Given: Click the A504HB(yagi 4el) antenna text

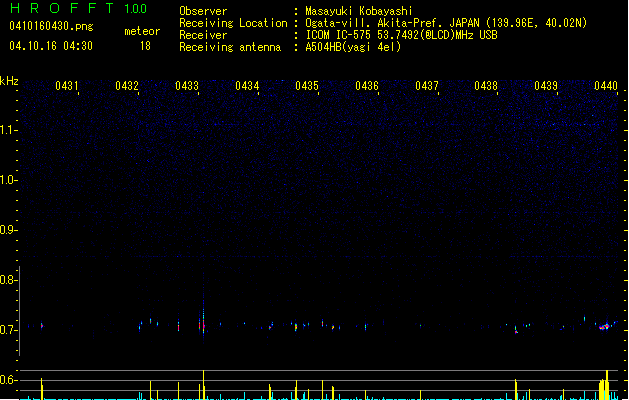Looking at the screenshot, I should click(353, 47).
